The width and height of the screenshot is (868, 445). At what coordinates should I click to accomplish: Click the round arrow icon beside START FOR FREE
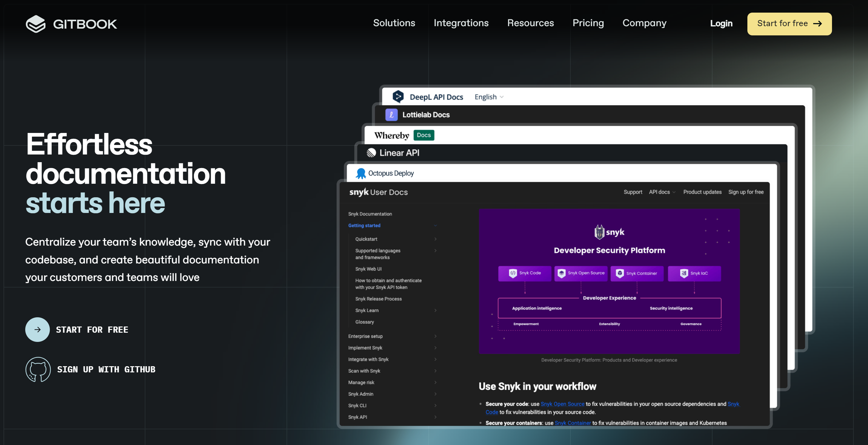click(x=38, y=329)
